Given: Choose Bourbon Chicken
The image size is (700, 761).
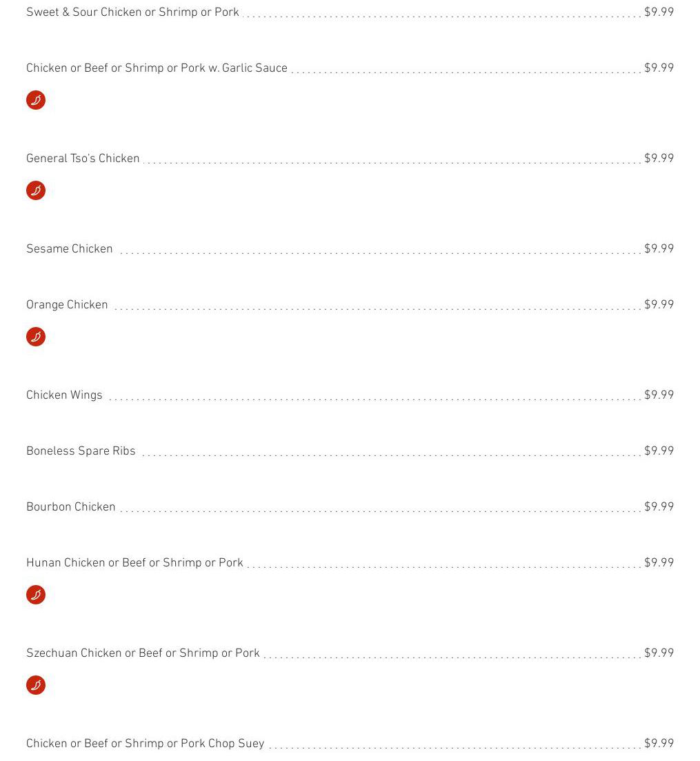Looking at the screenshot, I should [x=70, y=507].
